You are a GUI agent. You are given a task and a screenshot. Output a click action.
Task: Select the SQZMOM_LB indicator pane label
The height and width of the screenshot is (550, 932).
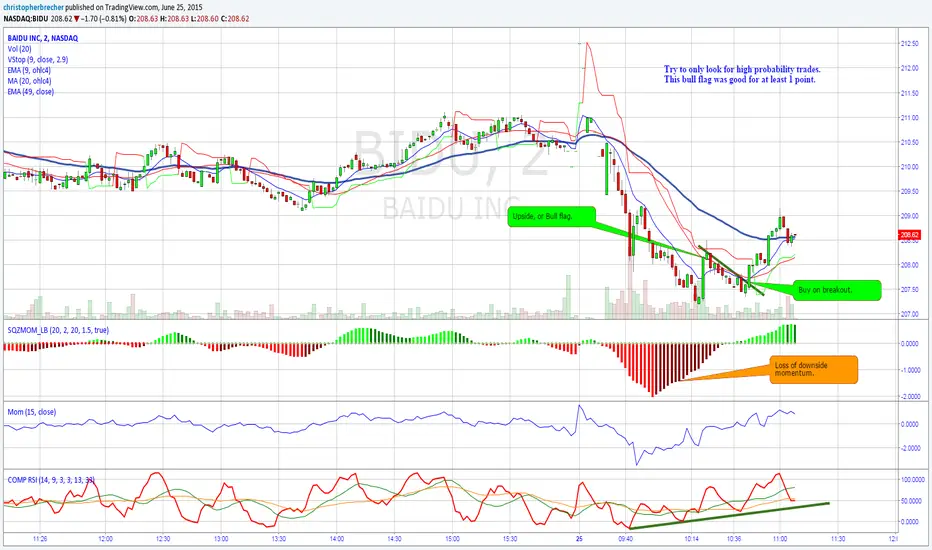pyautogui.click(x=58, y=330)
